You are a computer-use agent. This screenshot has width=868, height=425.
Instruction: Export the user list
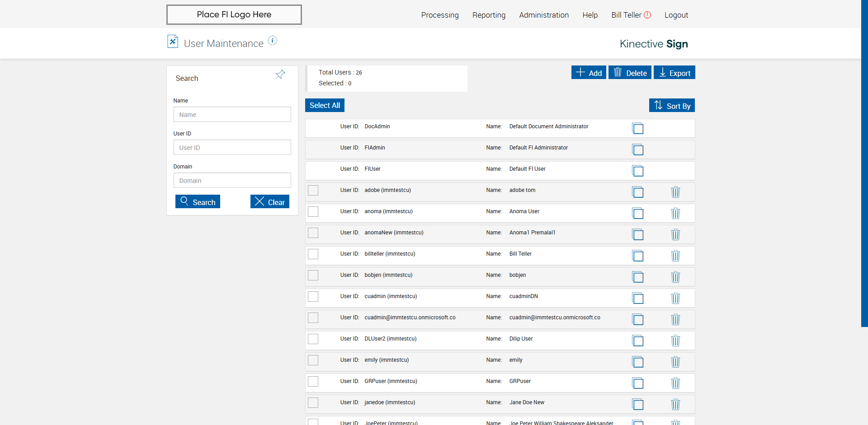tap(675, 72)
